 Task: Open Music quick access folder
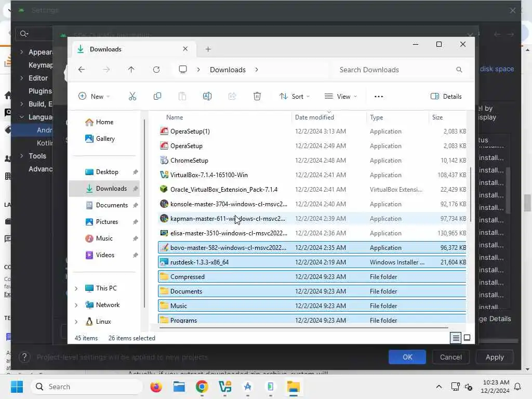[104, 238]
